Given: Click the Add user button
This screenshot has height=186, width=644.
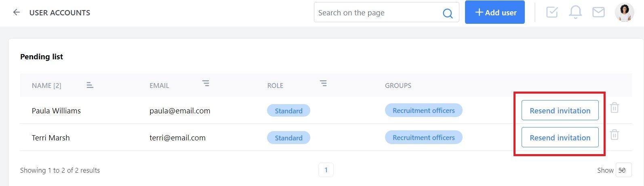Looking at the screenshot, I should (495, 13).
